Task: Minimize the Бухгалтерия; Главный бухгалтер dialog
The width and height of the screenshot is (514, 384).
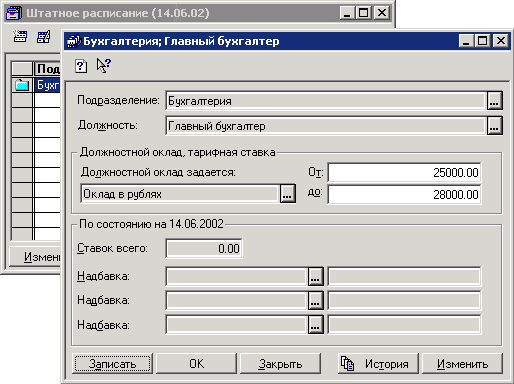Action: [x=466, y=41]
